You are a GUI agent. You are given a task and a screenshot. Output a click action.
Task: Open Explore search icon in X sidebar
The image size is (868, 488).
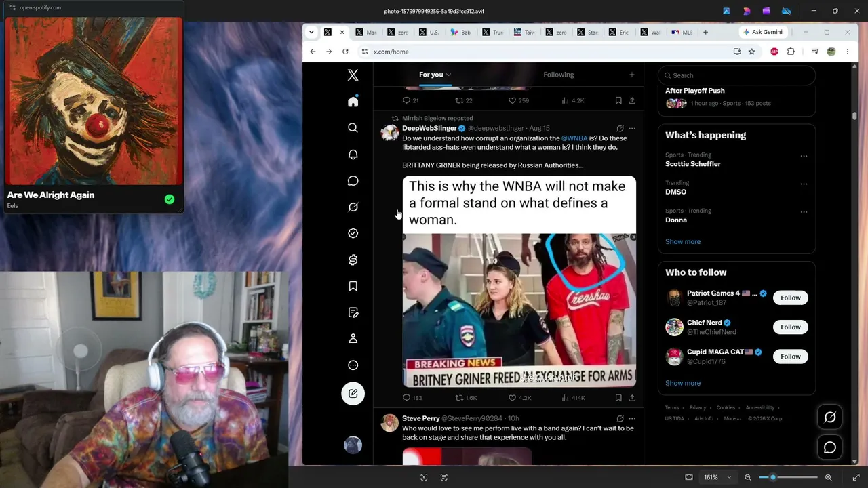353,127
